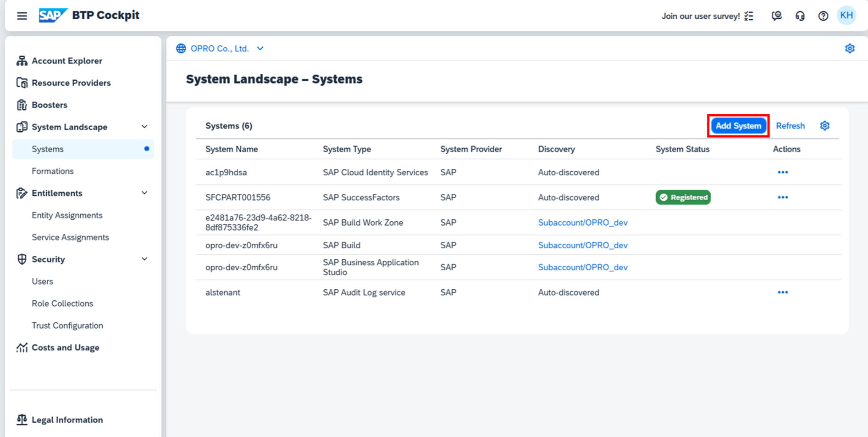Open the hamburger navigation menu
Image resolution: width=868 pixels, height=437 pixels.
click(x=22, y=16)
